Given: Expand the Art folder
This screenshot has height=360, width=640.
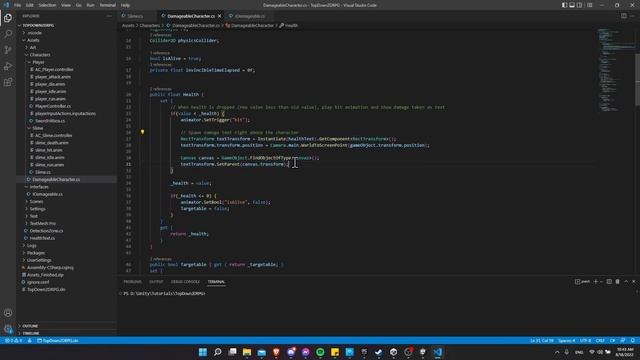Looking at the screenshot, I should 33,47.
